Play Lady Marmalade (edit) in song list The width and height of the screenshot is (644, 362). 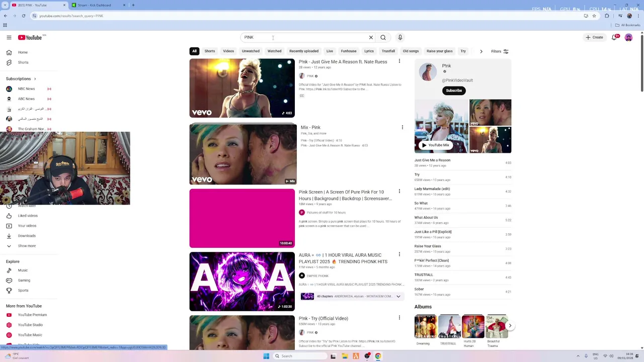click(x=432, y=189)
